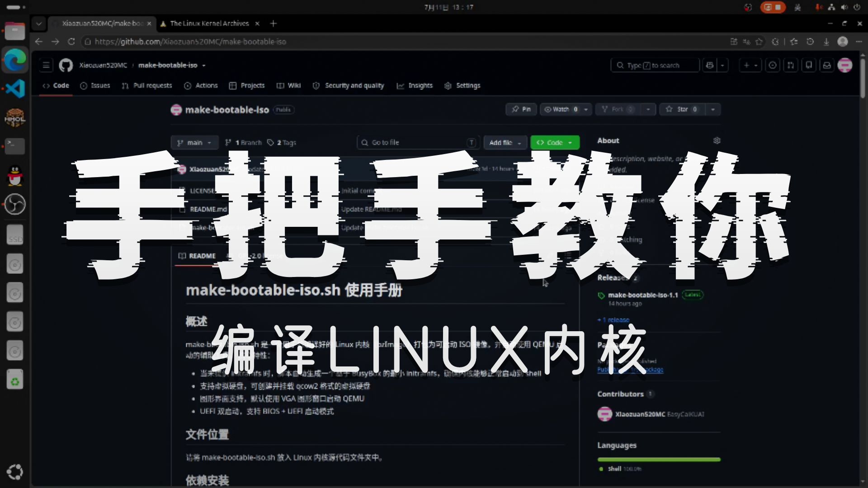Open new browser tab plus button
868x488 pixels.
(273, 23)
